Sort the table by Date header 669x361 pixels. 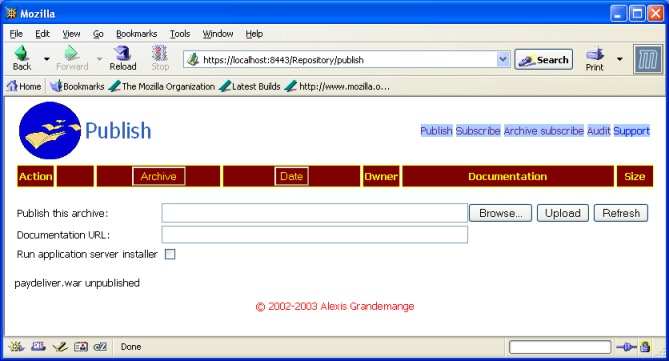(x=291, y=176)
